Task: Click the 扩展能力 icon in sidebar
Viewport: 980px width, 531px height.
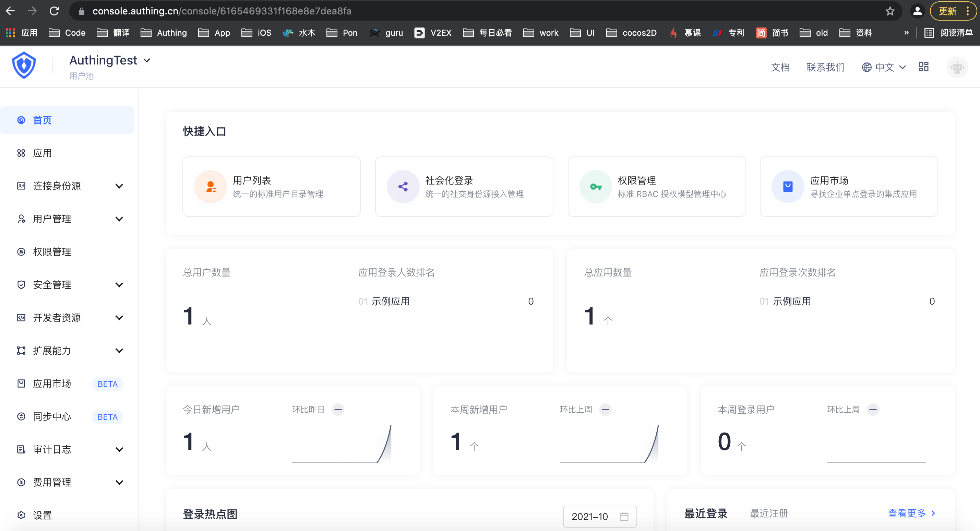Action: 21,351
